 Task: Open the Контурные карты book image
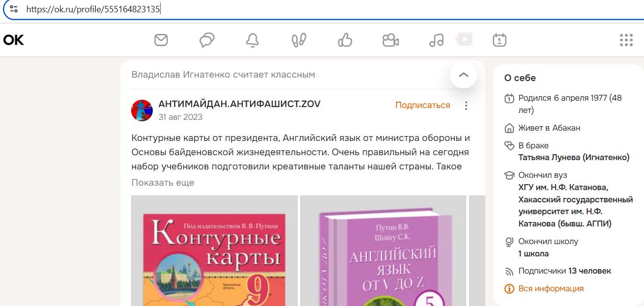(x=214, y=250)
